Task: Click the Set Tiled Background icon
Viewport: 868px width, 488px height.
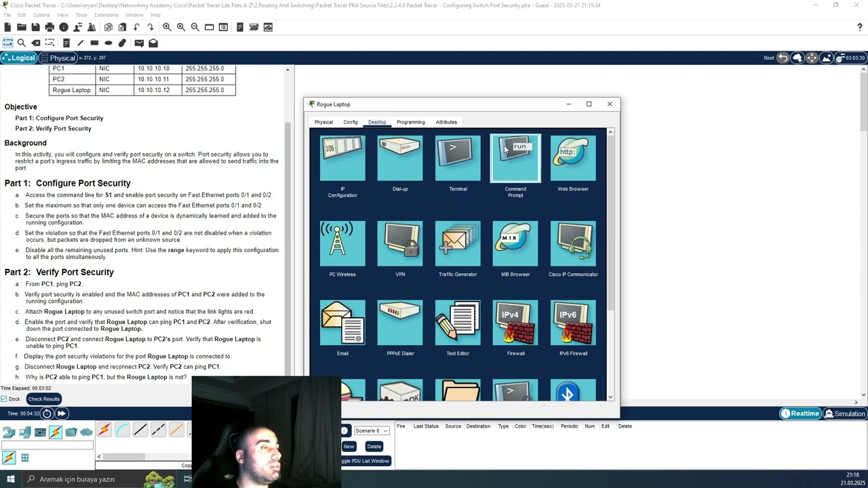Action: [x=826, y=58]
